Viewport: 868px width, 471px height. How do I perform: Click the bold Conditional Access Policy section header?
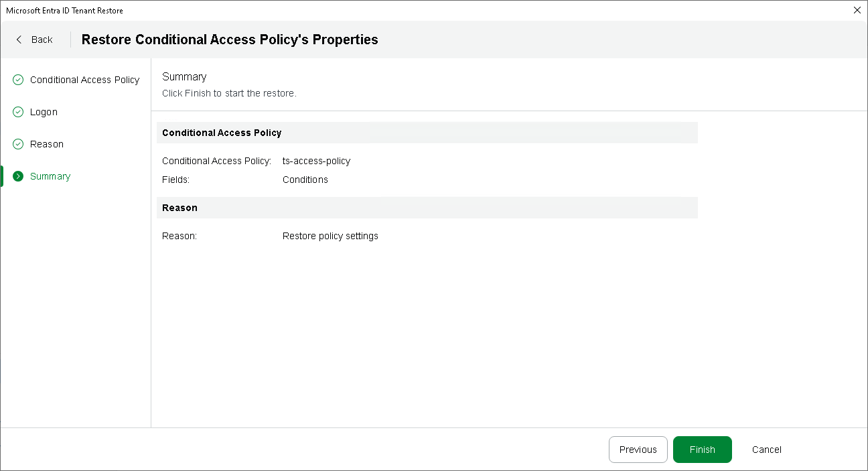coord(222,133)
